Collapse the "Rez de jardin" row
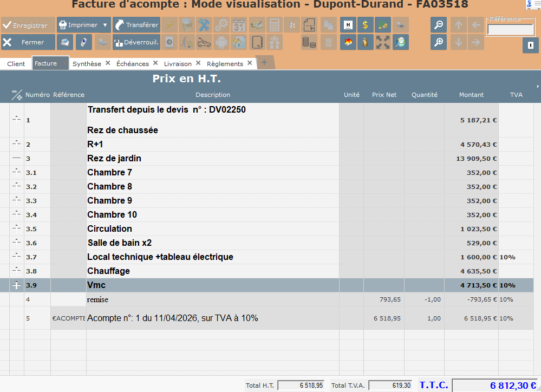This screenshot has height=392, width=541. point(16,158)
